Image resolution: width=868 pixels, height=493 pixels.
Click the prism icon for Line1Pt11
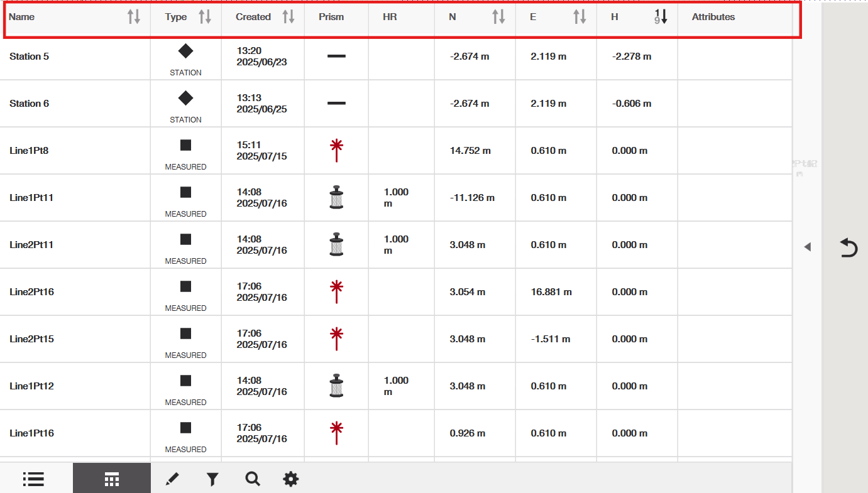(336, 198)
